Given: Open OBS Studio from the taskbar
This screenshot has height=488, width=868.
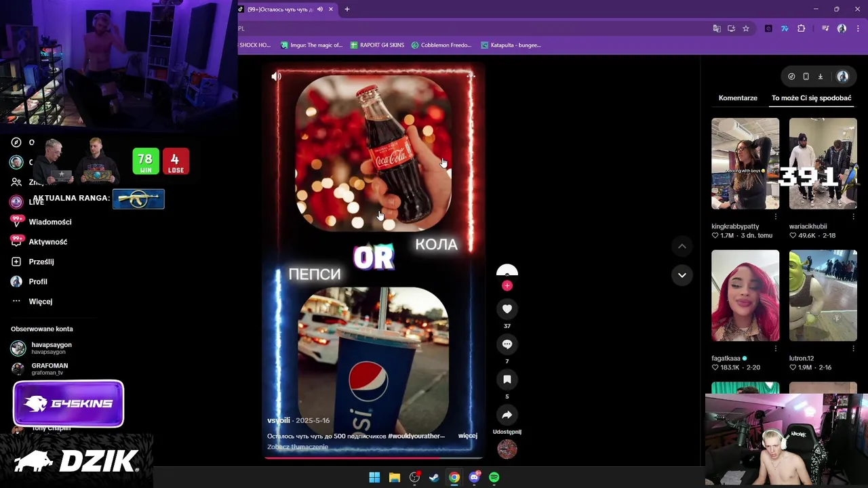Looking at the screenshot, I should tap(414, 478).
